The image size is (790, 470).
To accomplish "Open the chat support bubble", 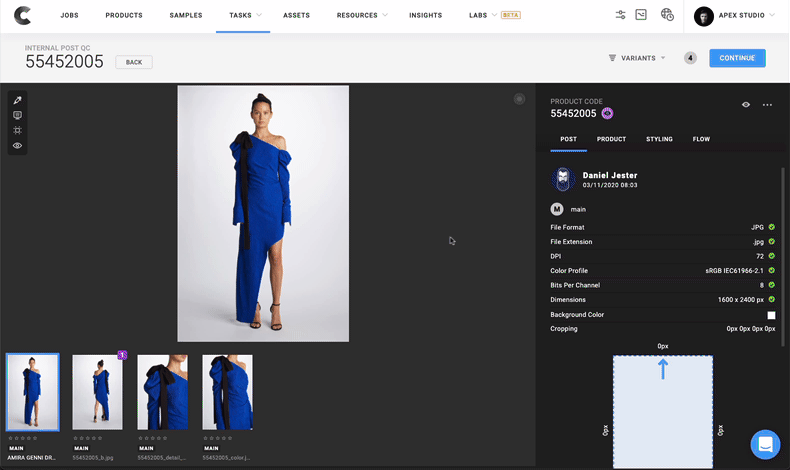I will 765,444.
